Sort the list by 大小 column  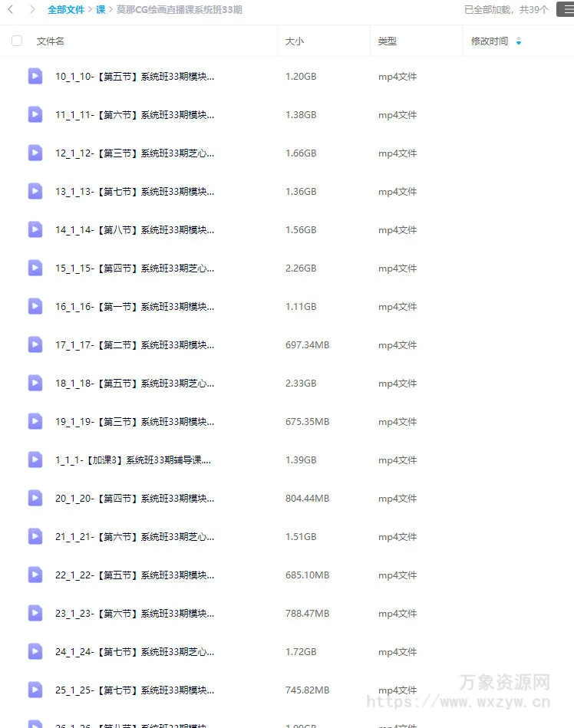[294, 41]
